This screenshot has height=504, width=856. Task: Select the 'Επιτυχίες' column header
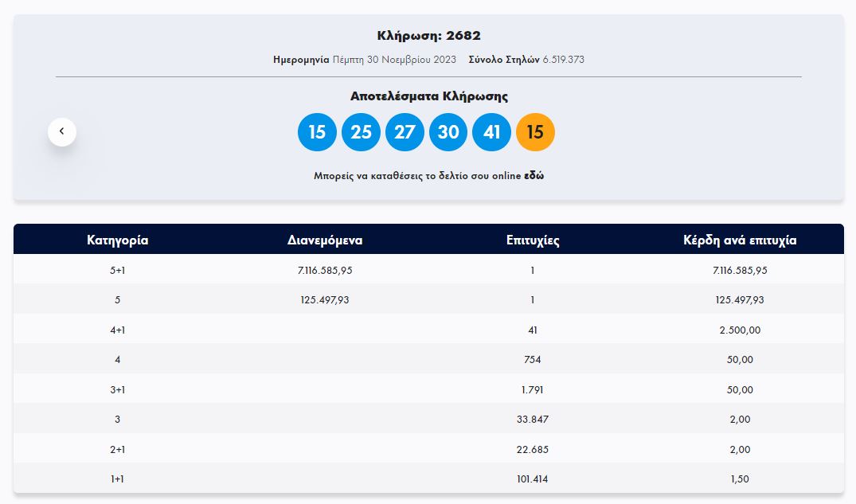click(532, 240)
